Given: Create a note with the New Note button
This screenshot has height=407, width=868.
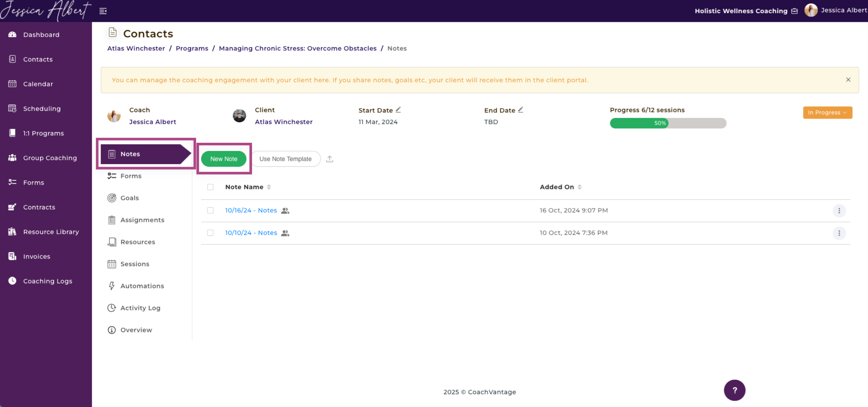Looking at the screenshot, I should tap(224, 159).
